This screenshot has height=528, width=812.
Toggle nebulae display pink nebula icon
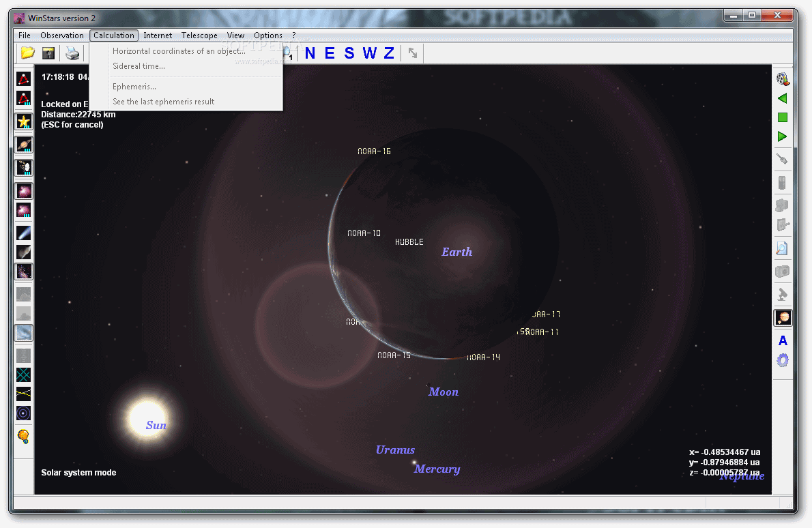coord(24,191)
